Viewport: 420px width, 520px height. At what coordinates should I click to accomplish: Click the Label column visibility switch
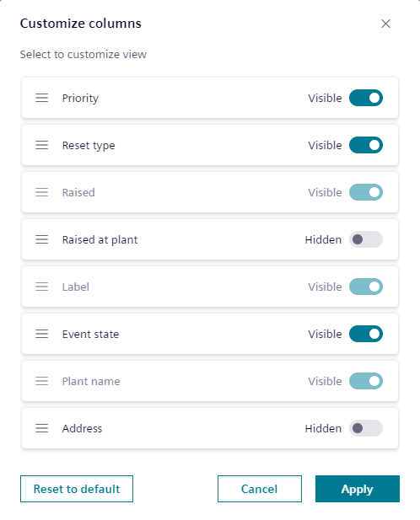366,287
